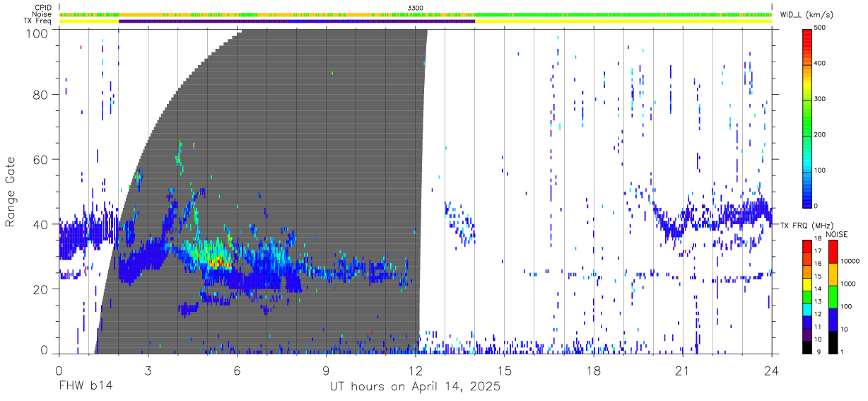Click the NOISE level color bar

(x=833, y=296)
